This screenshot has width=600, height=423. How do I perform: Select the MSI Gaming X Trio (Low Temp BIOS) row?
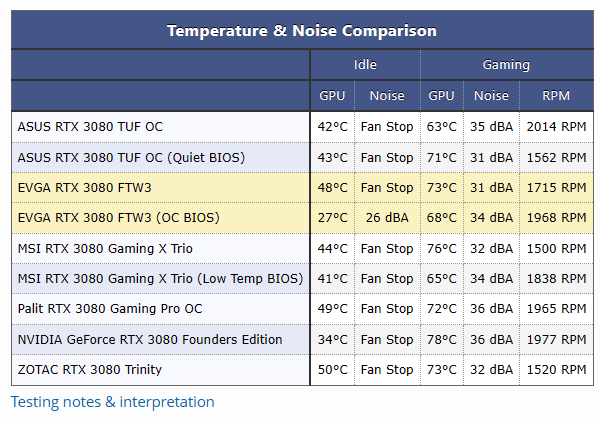160,278
